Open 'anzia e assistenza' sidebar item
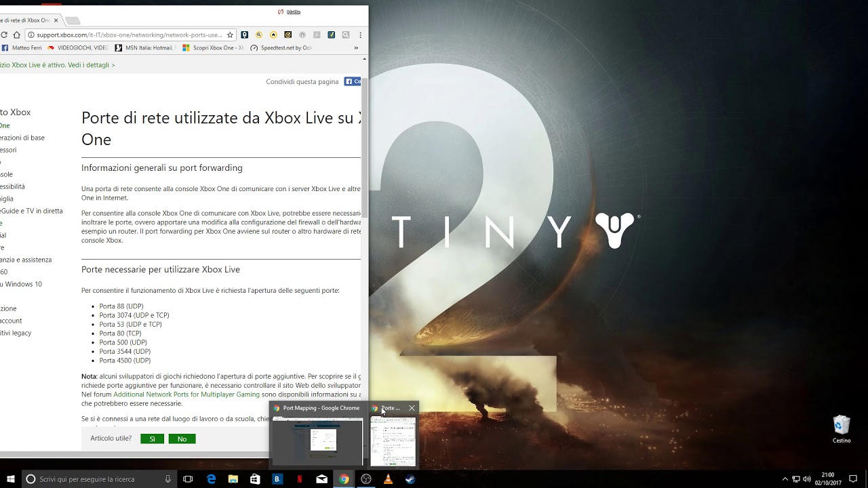Image resolution: width=868 pixels, height=488 pixels. click(26, 260)
